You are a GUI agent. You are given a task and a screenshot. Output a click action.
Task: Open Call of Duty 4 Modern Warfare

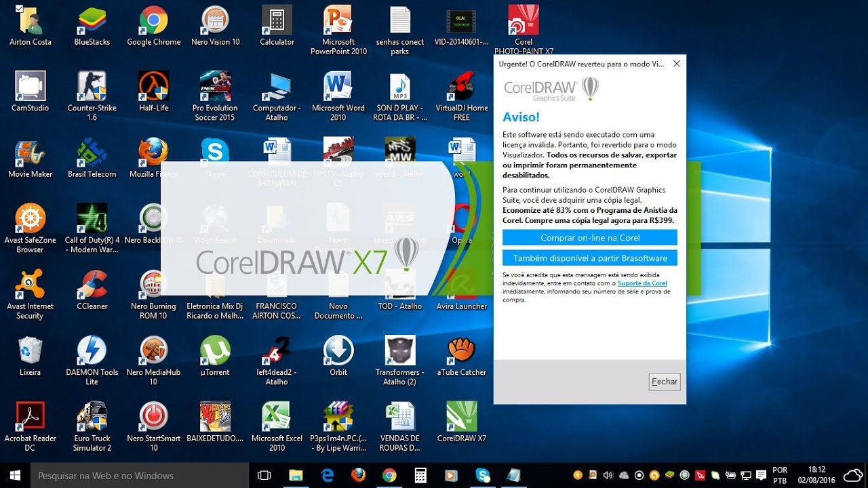point(92,228)
